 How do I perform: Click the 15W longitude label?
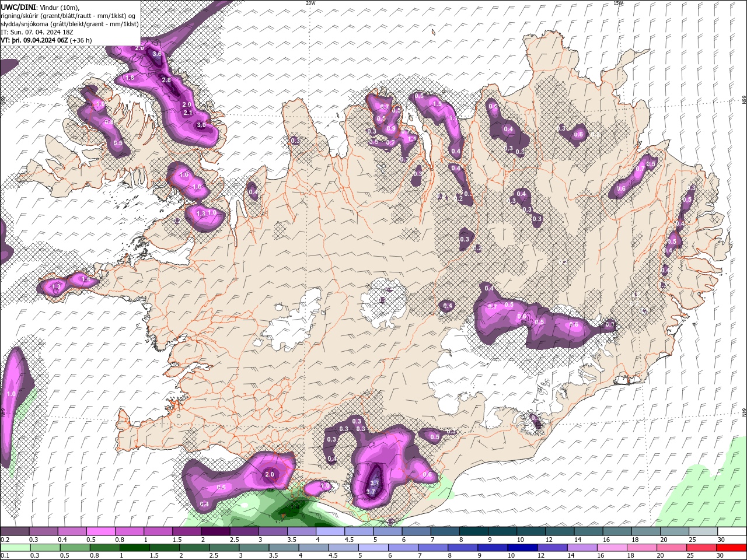[x=618, y=3]
